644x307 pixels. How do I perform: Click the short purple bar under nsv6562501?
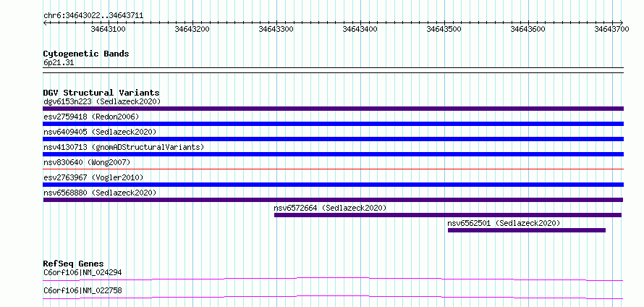[x=527, y=230]
